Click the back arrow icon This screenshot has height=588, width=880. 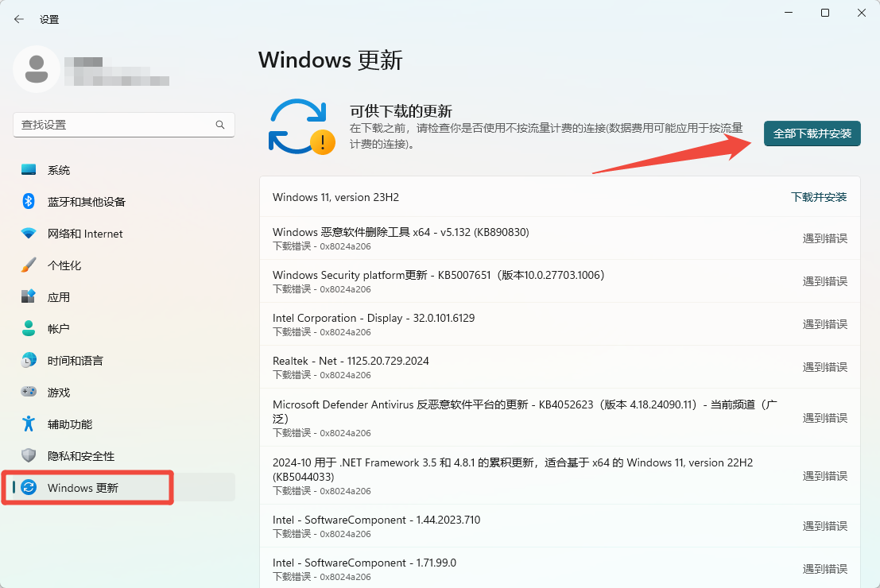tap(19, 19)
